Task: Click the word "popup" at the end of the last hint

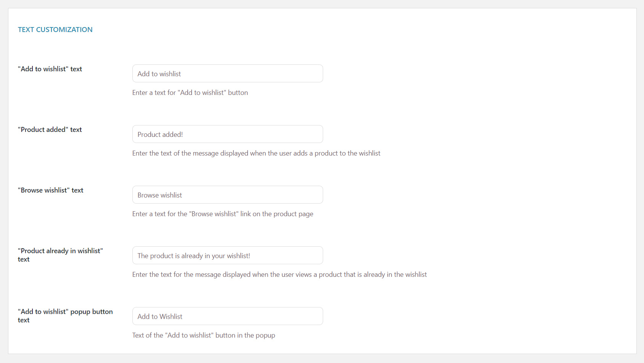Action: tap(265, 336)
